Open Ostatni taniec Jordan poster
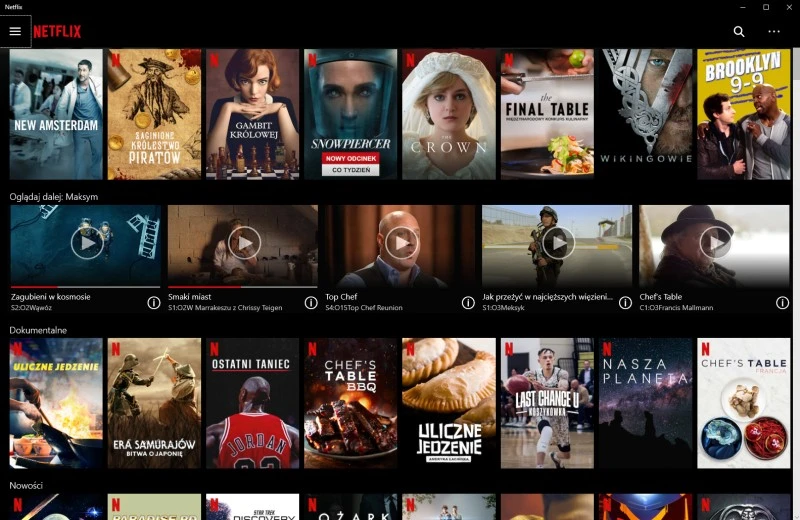Screen dimensions: 800x520 click(253, 403)
